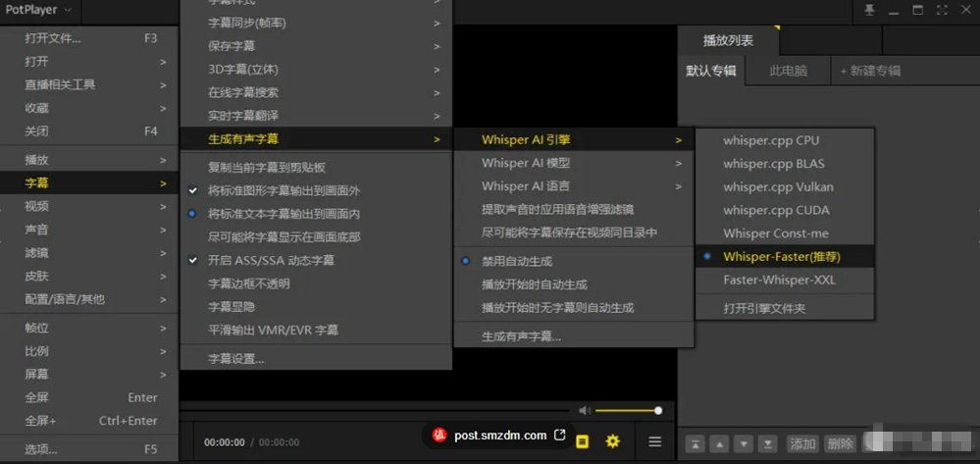This screenshot has height=464, width=980.
Task: Click 选项... F5 menu entry
Action: (89, 449)
